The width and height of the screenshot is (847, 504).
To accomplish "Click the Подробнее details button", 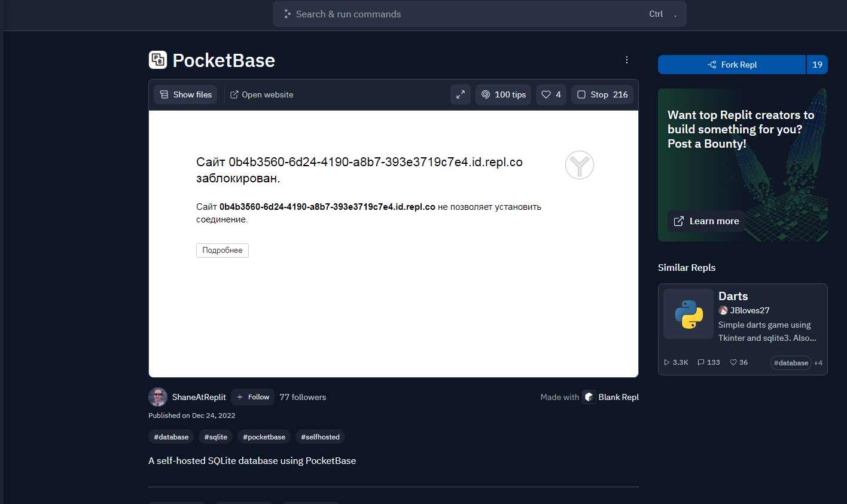I will pyautogui.click(x=223, y=251).
